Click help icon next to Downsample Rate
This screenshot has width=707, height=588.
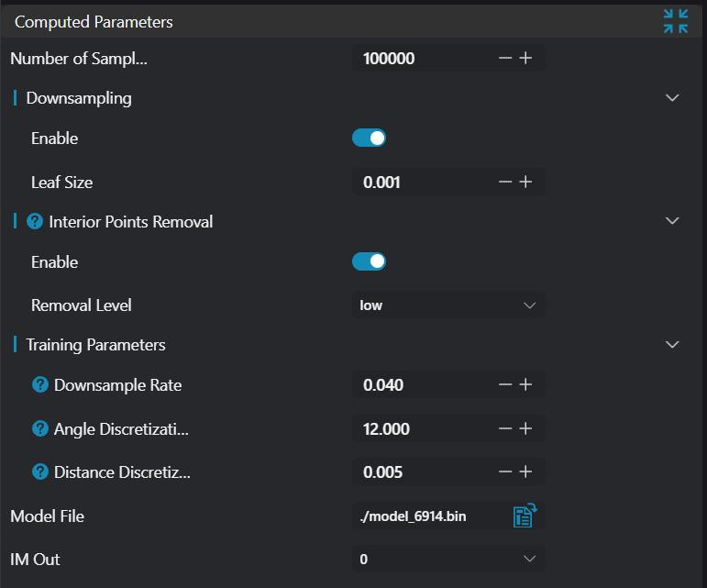(39, 385)
